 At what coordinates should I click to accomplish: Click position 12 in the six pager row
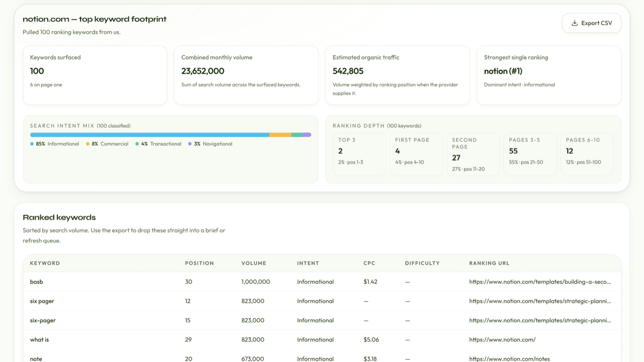pos(188,301)
